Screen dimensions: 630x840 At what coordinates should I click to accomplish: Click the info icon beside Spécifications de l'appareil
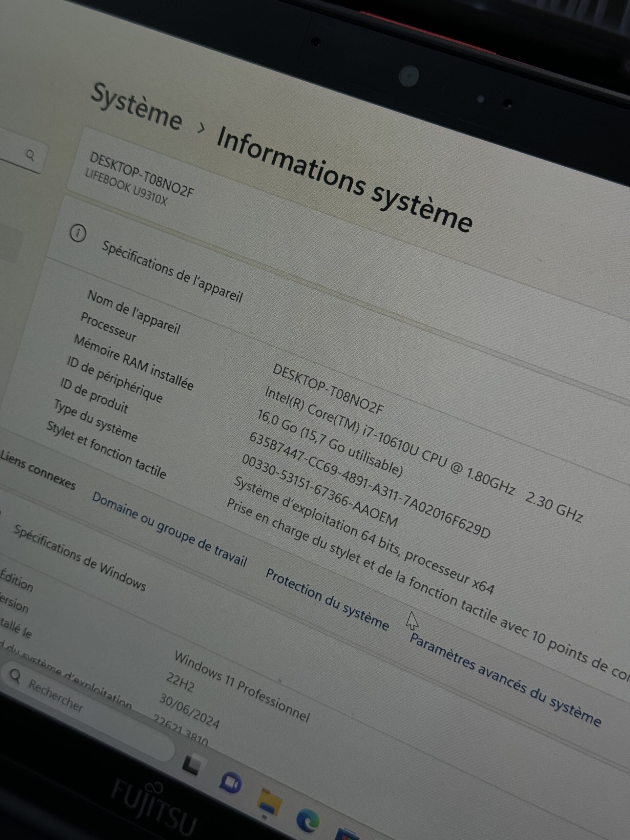click(x=78, y=233)
